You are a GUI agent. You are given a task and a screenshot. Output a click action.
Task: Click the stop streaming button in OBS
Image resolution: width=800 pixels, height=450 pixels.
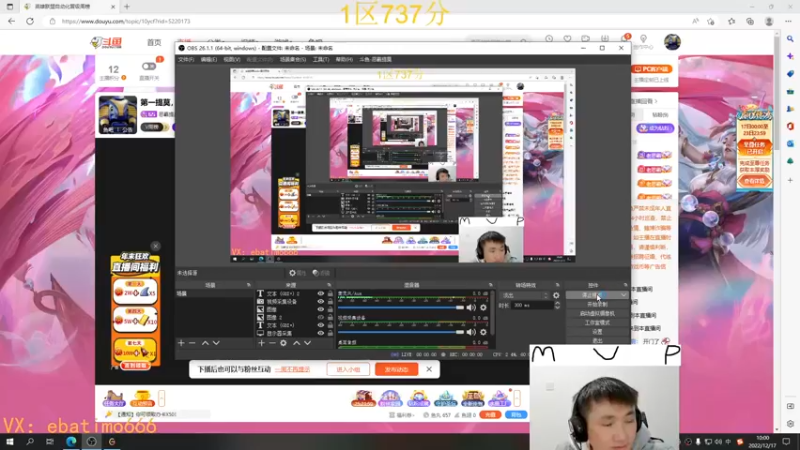click(x=592, y=295)
